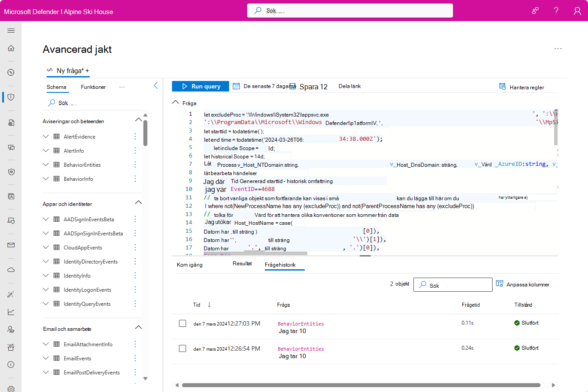Expand the AADSignInEventsBeta table schema
The width and height of the screenshot is (588, 392).
click(x=46, y=220)
